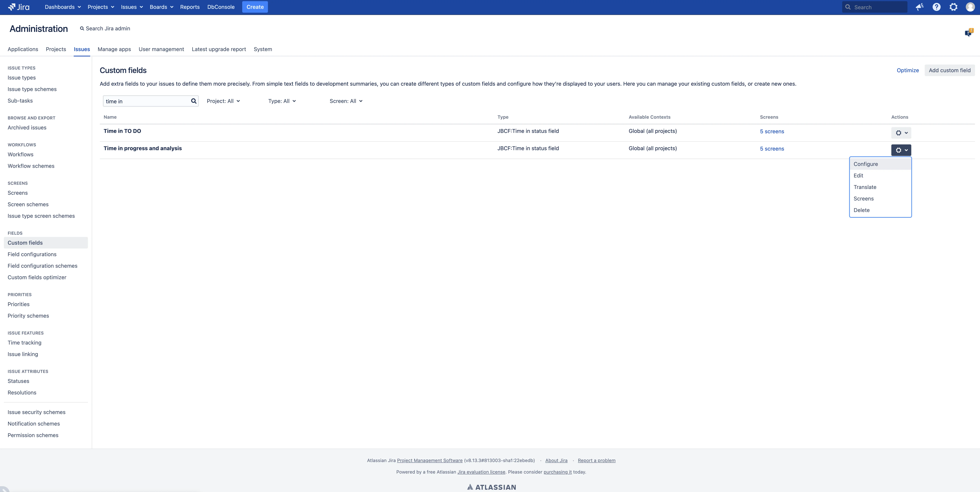Screen dimensions: 980x492
Task: Open Issue types in sidebar
Action: (22, 78)
